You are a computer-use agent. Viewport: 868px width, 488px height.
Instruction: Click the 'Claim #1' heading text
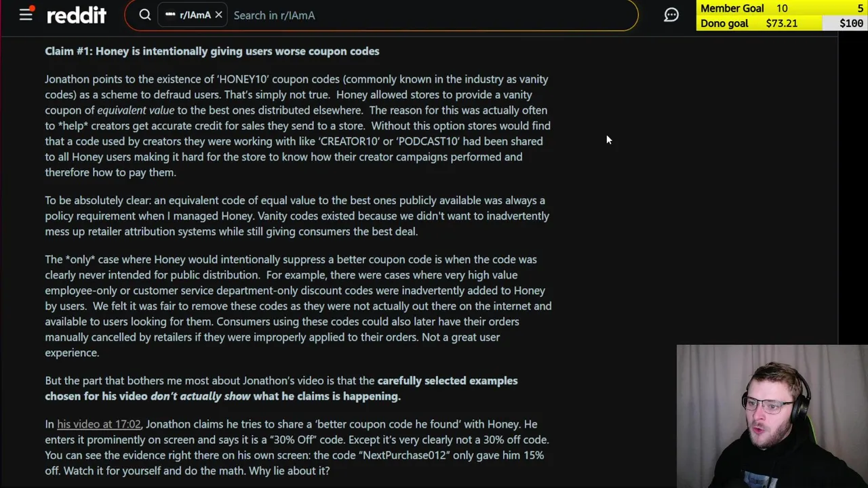click(x=212, y=52)
